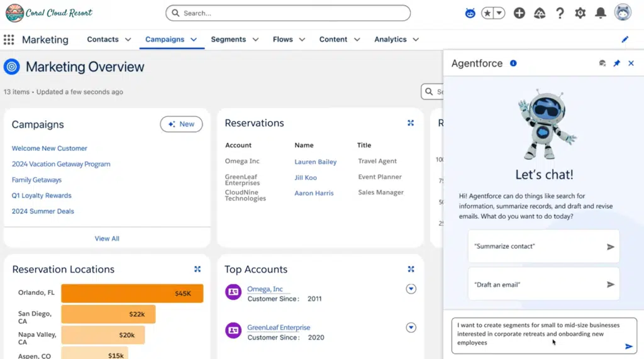Open the Help question mark icon

click(x=559, y=13)
